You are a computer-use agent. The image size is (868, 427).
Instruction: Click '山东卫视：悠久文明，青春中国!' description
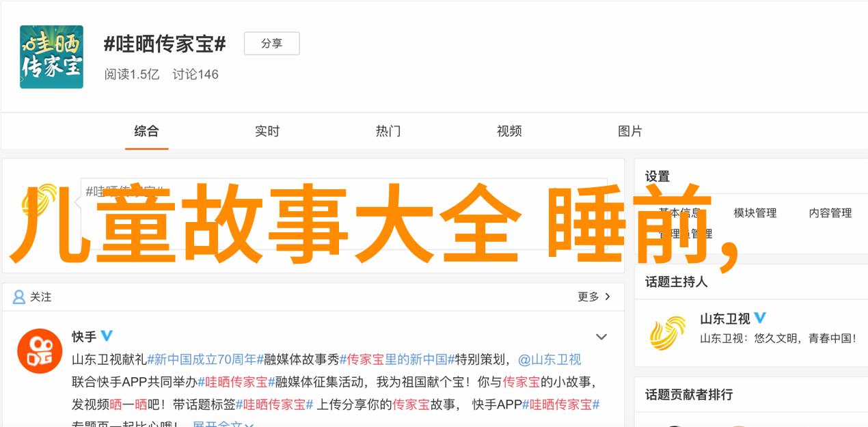click(x=778, y=338)
